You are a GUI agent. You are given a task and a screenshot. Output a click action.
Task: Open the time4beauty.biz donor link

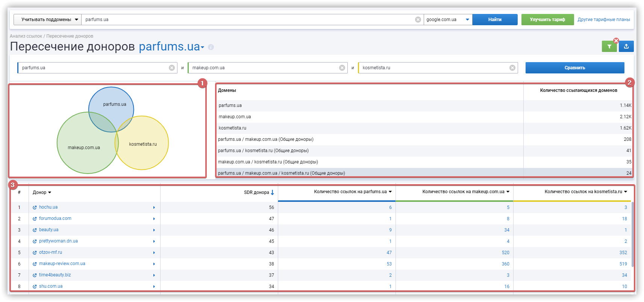coord(55,275)
